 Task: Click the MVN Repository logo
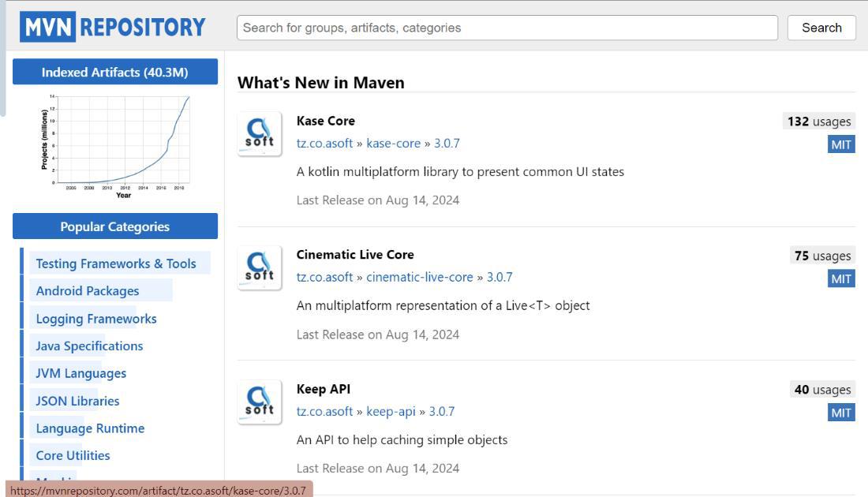click(x=112, y=27)
